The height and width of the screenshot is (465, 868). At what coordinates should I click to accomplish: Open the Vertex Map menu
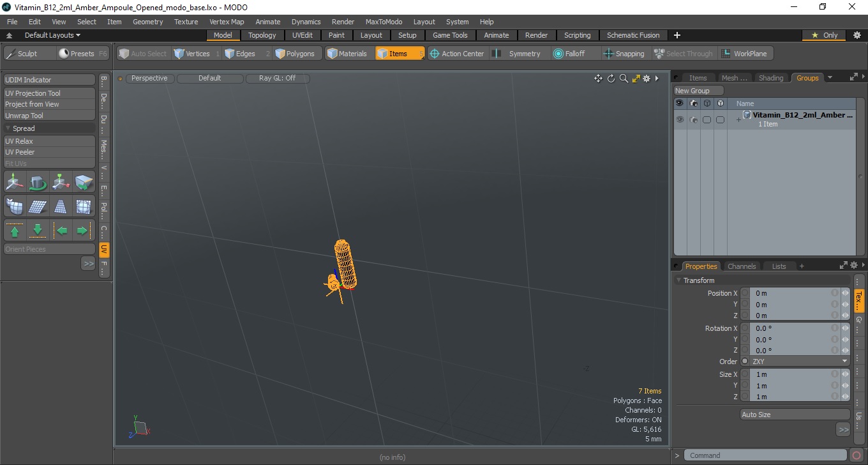coord(227,22)
